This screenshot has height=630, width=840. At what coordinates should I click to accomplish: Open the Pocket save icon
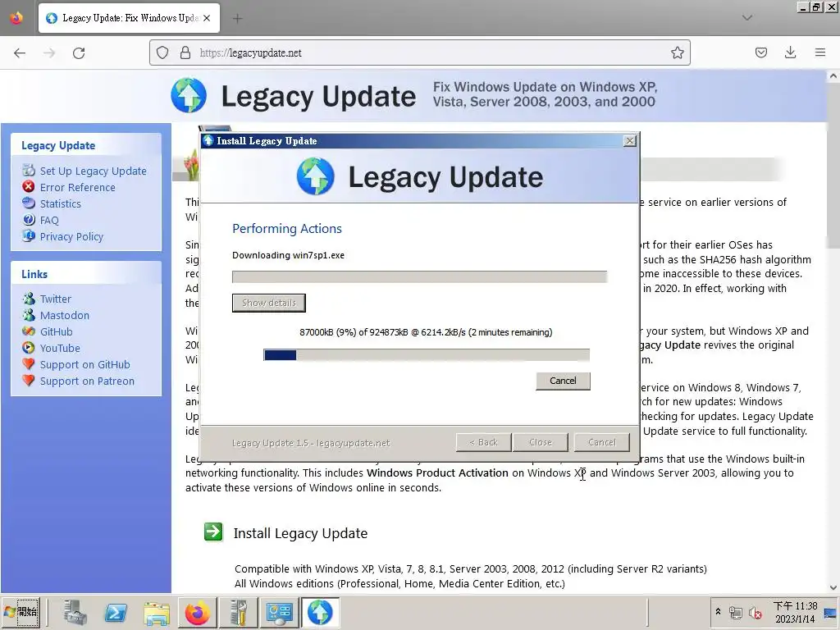(760, 52)
